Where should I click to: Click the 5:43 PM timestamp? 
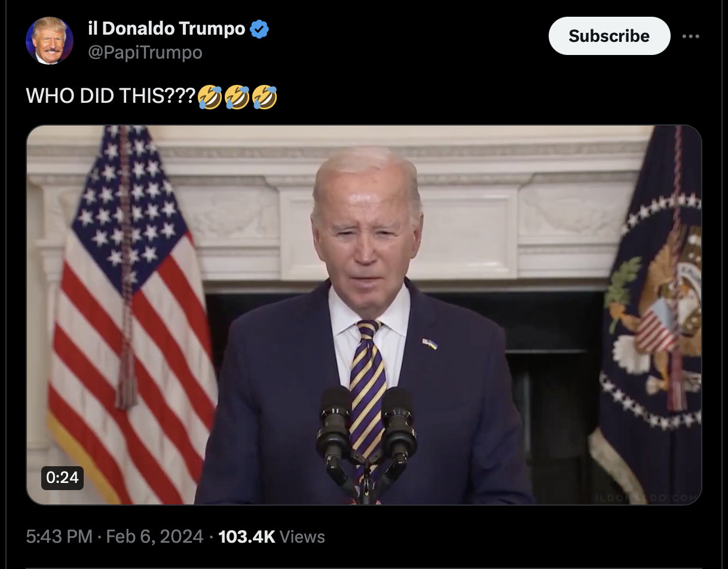coord(59,537)
